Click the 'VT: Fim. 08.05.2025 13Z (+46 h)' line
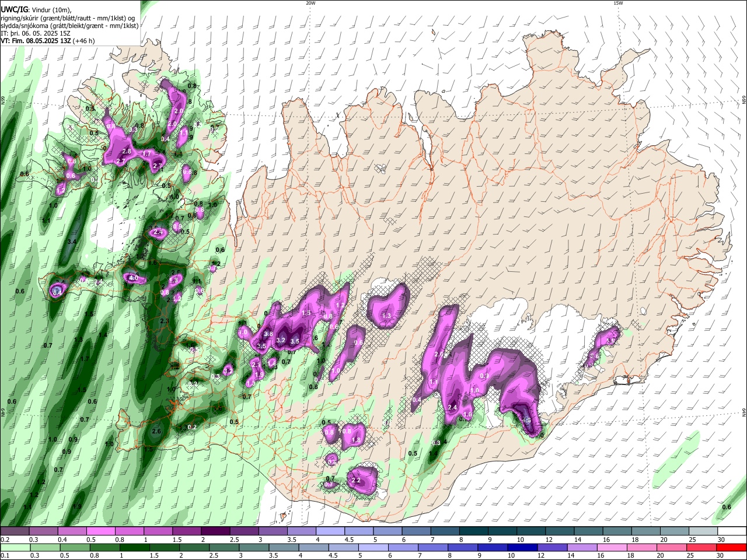 click(x=47, y=41)
